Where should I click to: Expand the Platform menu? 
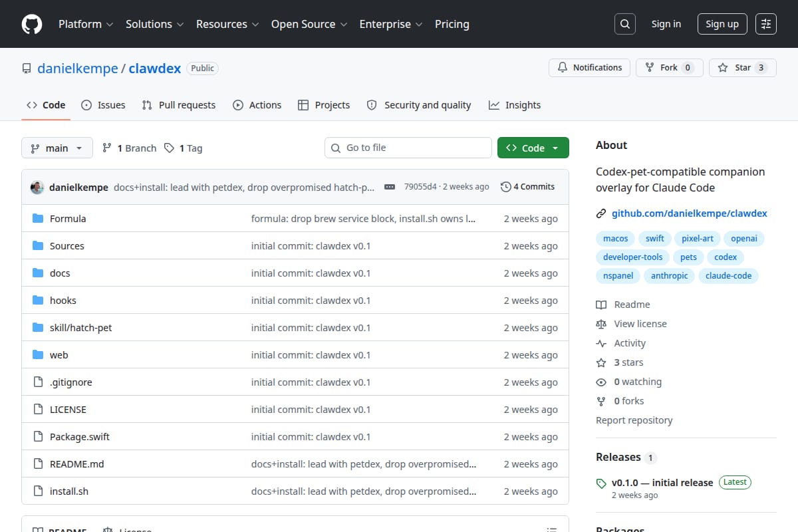pos(86,24)
